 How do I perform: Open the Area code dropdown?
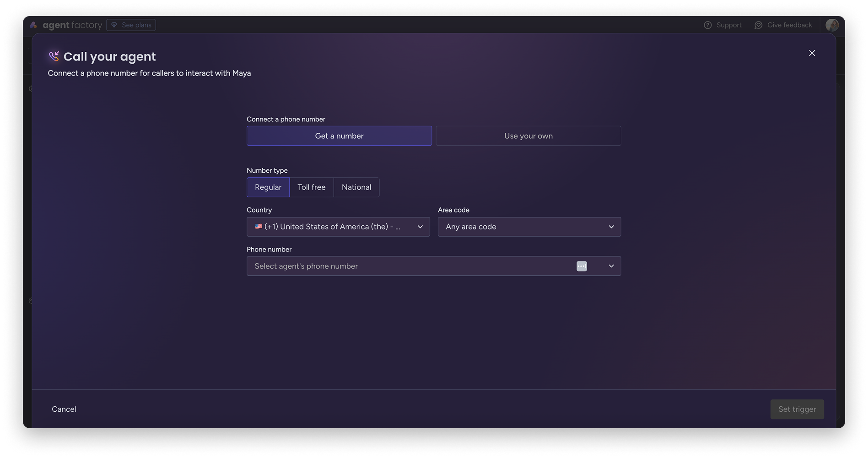point(529,227)
